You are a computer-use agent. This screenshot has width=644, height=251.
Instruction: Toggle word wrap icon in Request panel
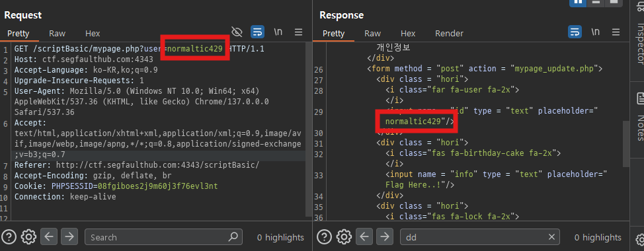pyautogui.click(x=257, y=32)
